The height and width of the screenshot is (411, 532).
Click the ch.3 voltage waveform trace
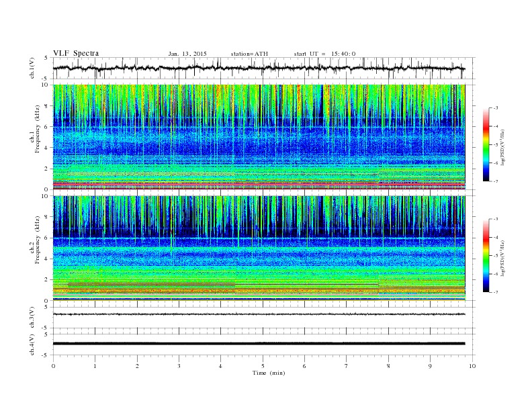(259, 314)
